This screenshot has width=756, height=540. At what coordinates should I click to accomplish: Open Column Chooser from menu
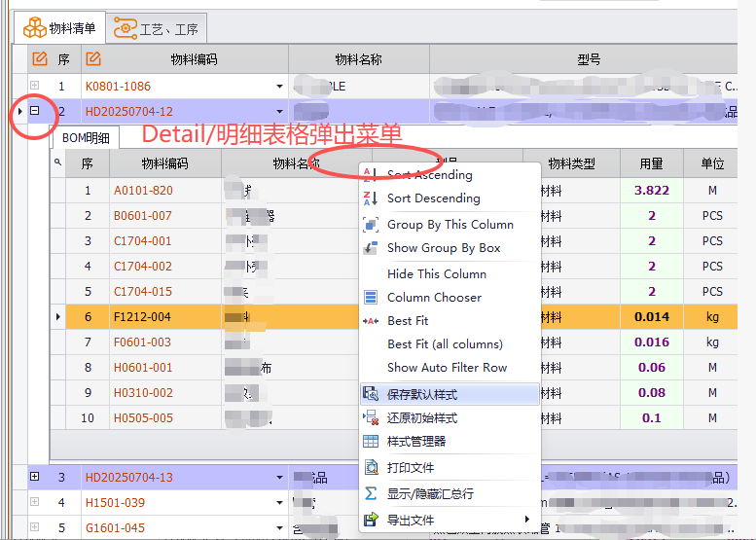(450, 297)
